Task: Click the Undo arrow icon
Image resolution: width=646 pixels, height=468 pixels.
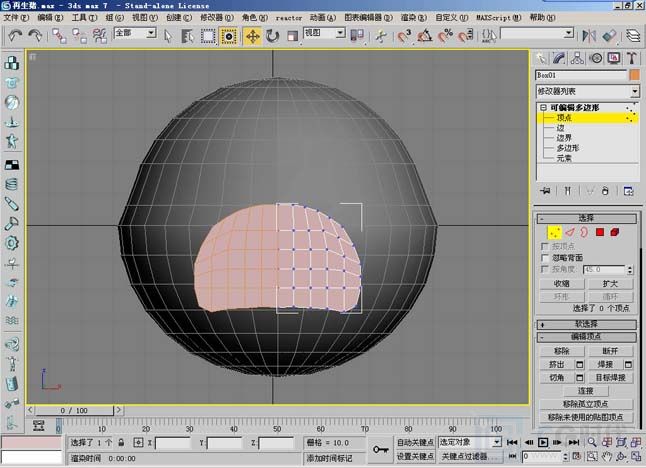Action: (x=15, y=36)
